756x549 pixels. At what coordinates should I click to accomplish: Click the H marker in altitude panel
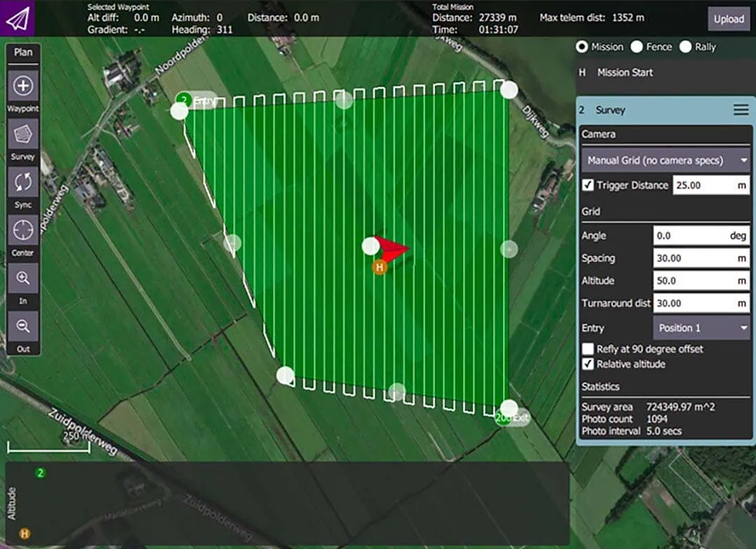pyautogui.click(x=25, y=534)
